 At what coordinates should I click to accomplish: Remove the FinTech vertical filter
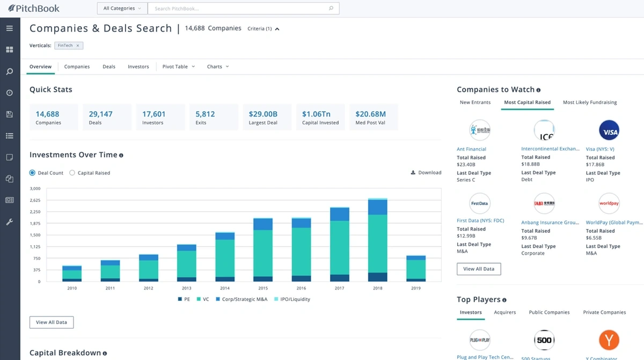click(77, 46)
